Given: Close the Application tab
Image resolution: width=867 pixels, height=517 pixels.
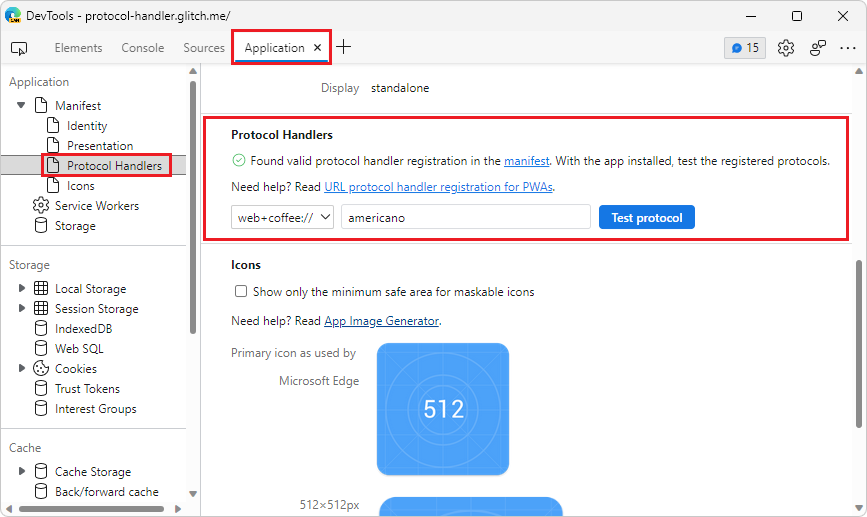Looking at the screenshot, I should [x=317, y=48].
